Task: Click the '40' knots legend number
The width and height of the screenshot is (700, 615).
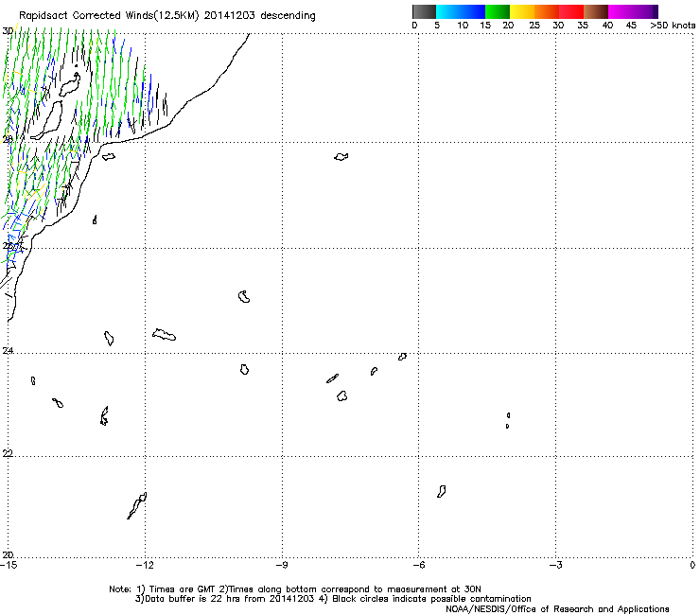Action: 607,26
